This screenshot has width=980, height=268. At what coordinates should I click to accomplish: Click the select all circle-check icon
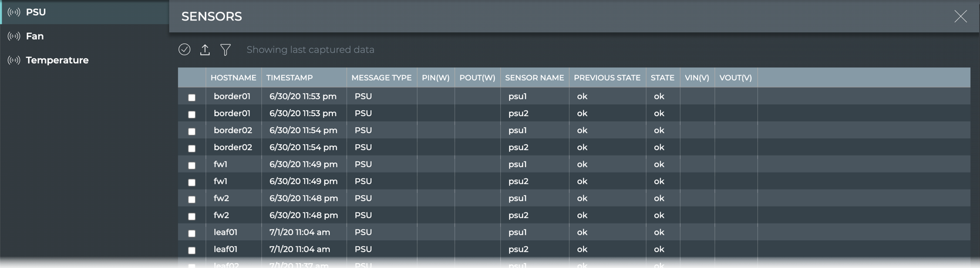(x=184, y=50)
